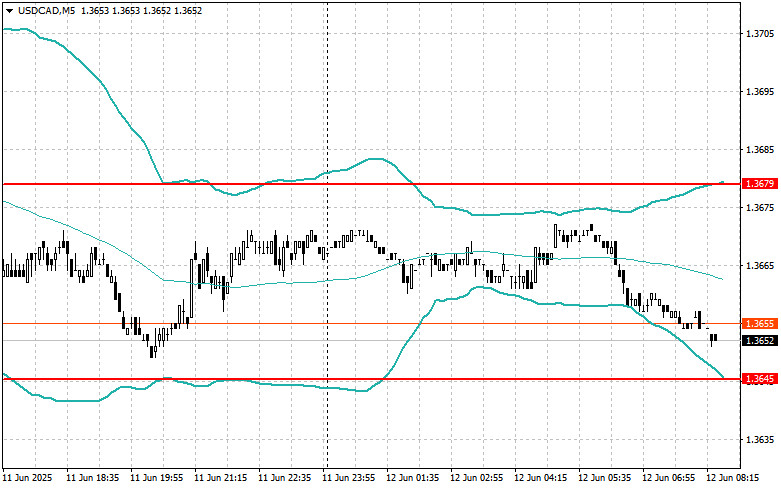This screenshot has width=781, height=489.
Task: Click the 1.3635 price scale value
Action: click(x=761, y=439)
